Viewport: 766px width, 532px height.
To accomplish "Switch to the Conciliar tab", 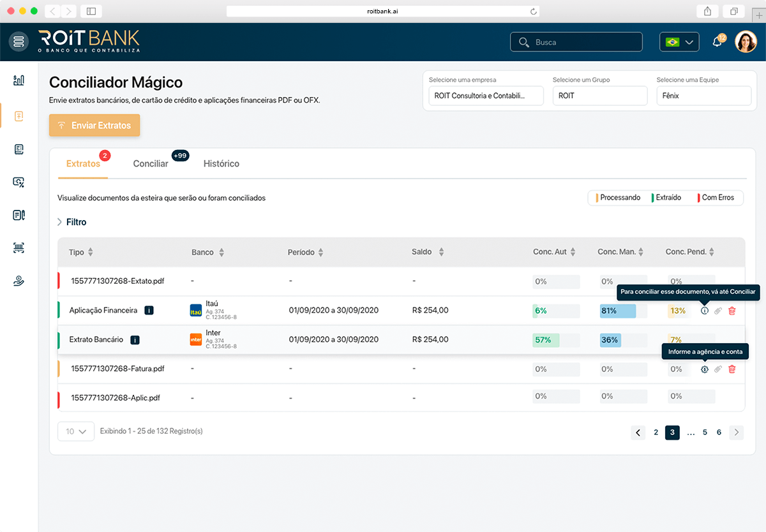I will (151, 164).
